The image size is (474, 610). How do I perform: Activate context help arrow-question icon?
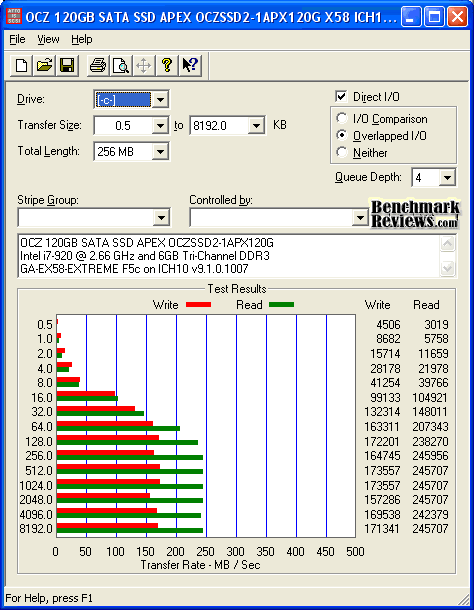190,65
